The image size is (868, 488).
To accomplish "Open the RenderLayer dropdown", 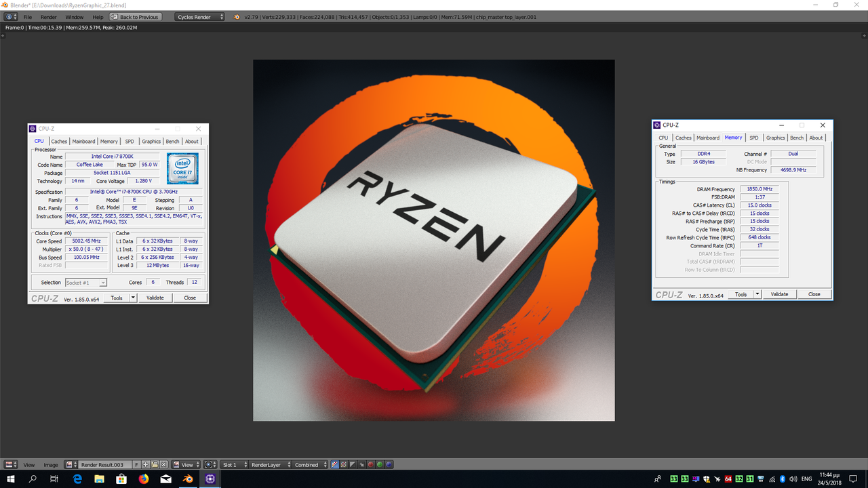I will coord(269,465).
